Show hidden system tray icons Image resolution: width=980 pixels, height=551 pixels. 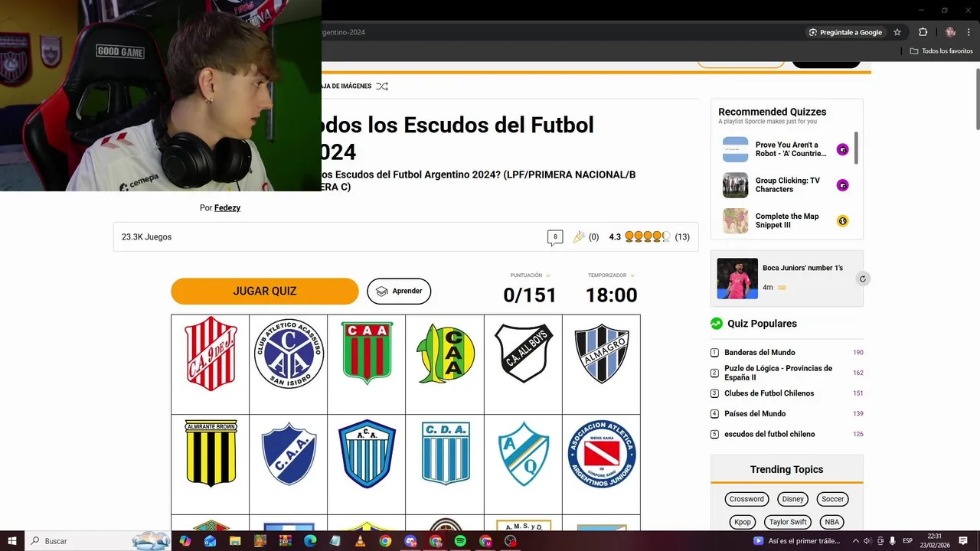856,541
